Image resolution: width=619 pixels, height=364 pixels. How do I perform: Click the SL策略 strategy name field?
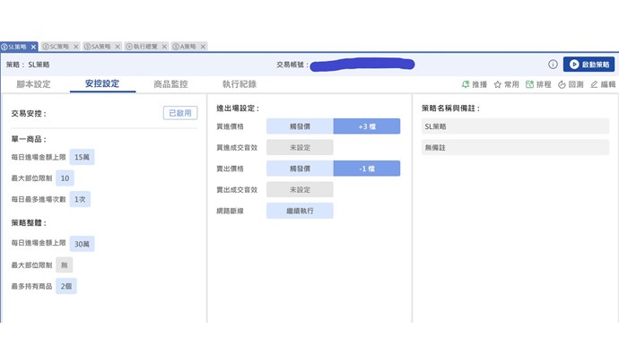tap(514, 126)
